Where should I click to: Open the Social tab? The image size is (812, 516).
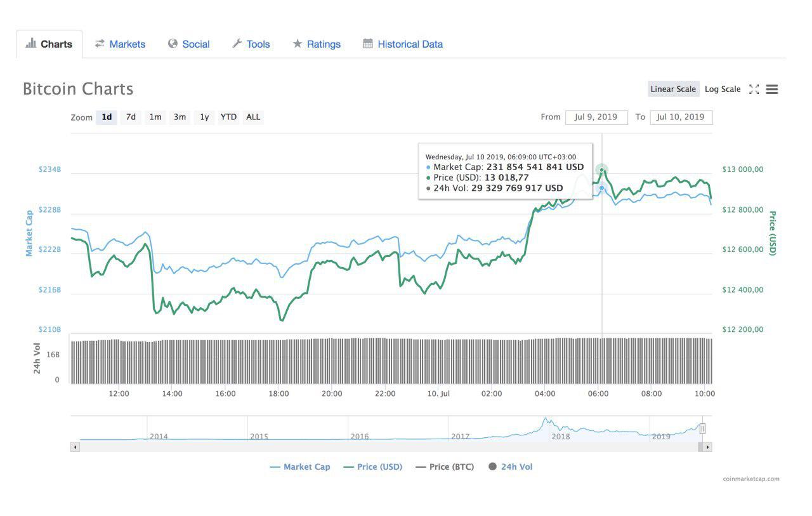click(x=188, y=44)
